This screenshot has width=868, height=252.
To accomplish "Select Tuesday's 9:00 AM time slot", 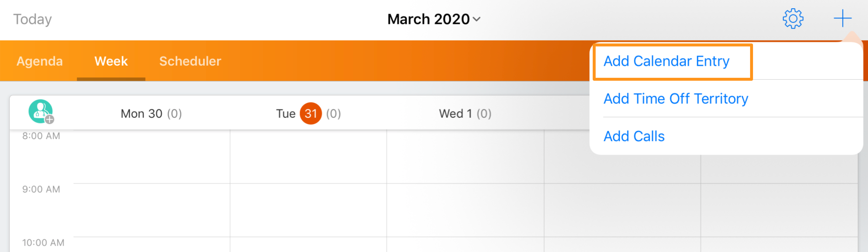I will pos(308,210).
